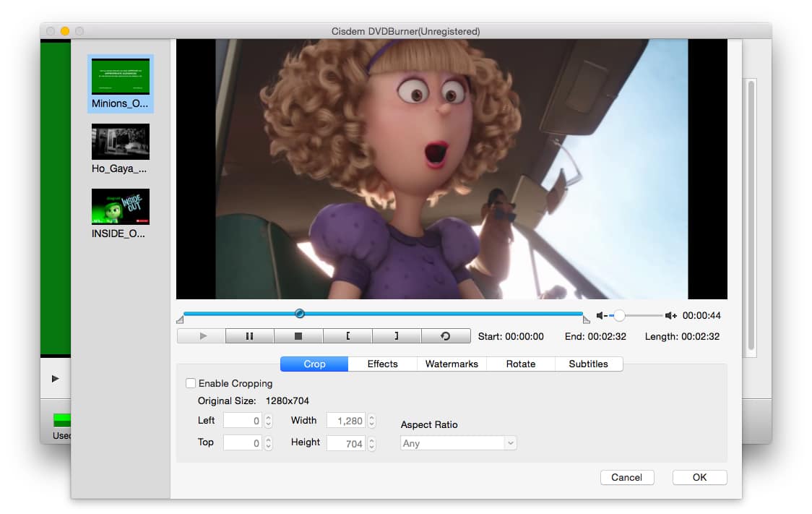The image size is (812, 514).
Task: Click the Left value stepper arrows
Action: tap(268, 421)
